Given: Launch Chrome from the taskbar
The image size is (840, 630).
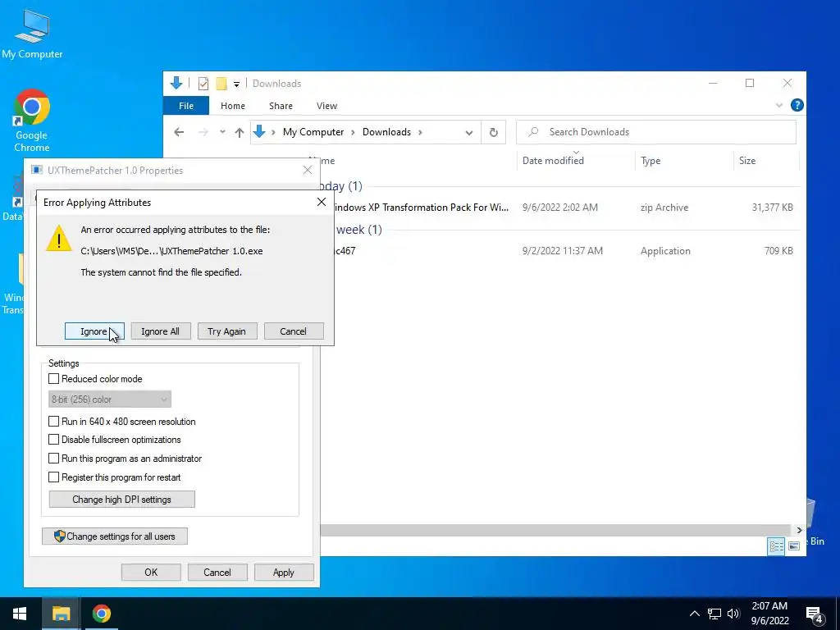Looking at the screenshot, I should pyautogui.click(x=101, y=614).
